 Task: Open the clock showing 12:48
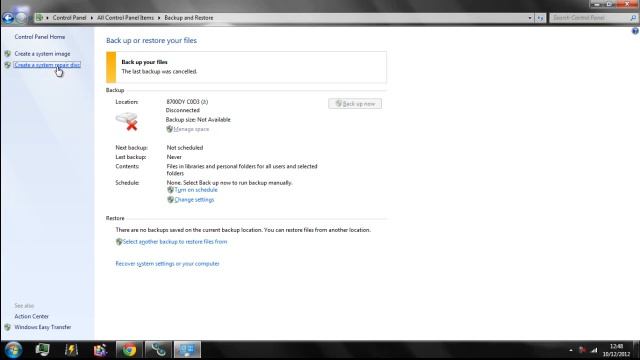coord(616,350)
